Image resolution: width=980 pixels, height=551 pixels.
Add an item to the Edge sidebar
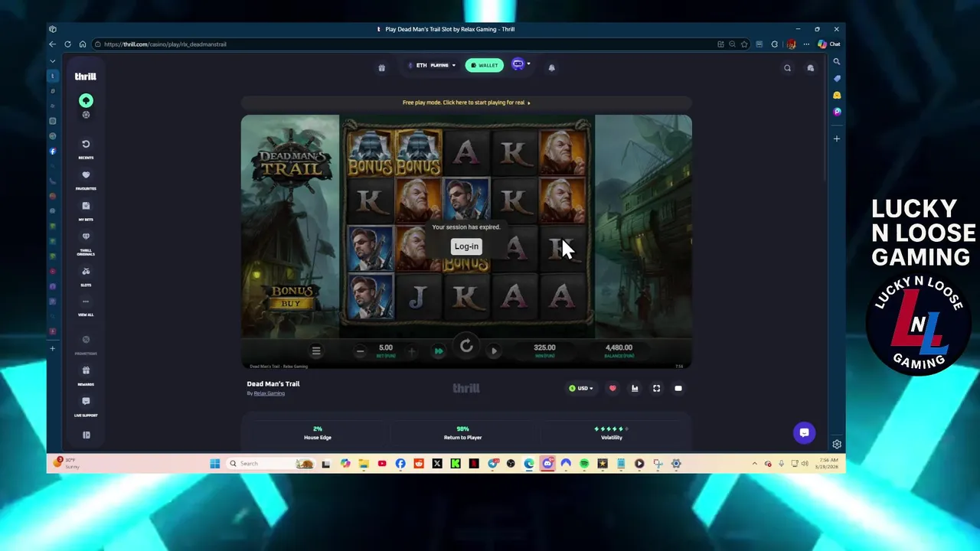[x=837, y=139]
